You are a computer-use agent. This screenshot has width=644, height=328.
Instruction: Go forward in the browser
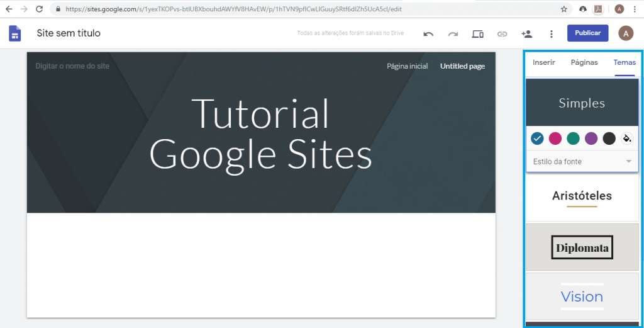tap(24, 9)
